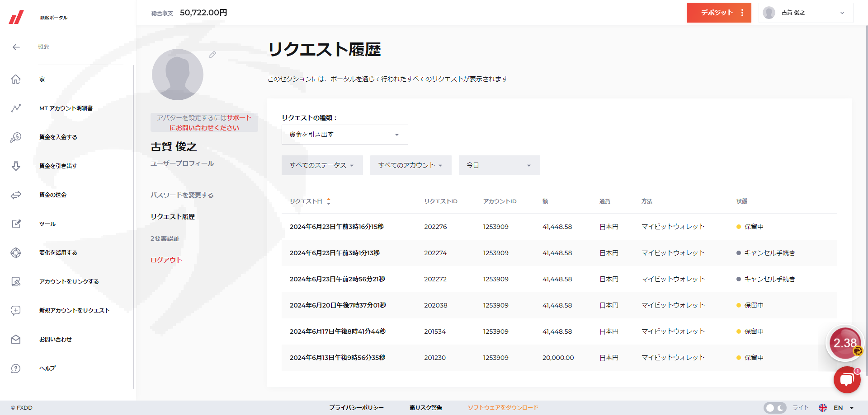This screenshot has width=868, height=415.
Task: Open the すべてのステータス filter dropdown
Action: pos(322,165)
